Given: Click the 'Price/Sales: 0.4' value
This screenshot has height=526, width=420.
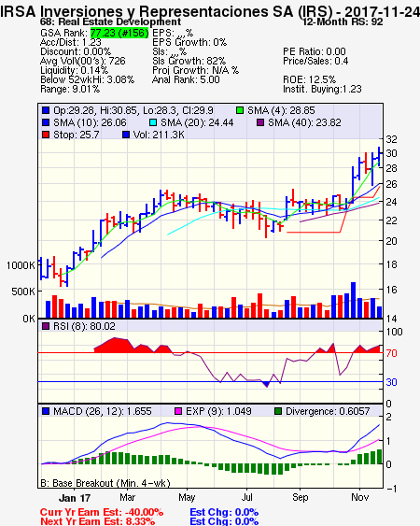Looking at the screenshot, I should point(315,61).
